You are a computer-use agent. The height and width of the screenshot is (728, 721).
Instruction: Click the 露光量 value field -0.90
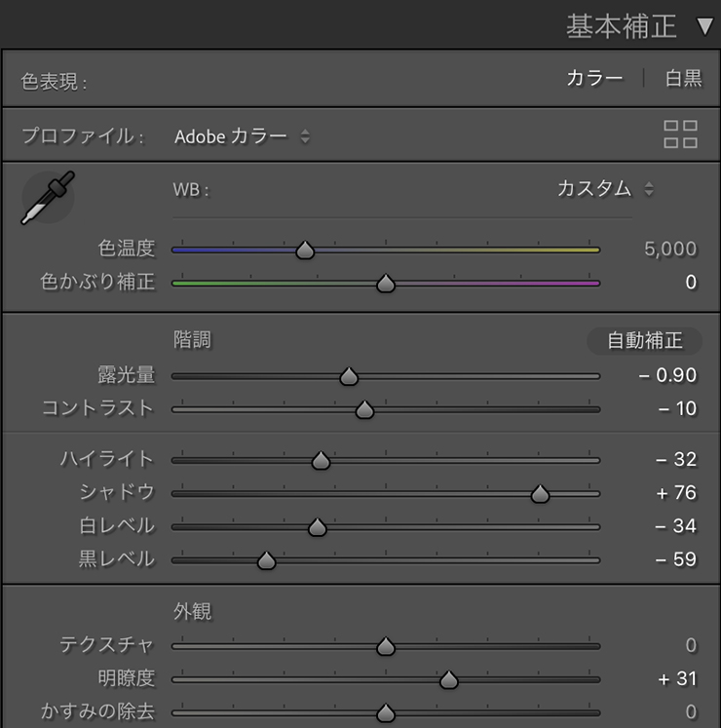point(667,375)
